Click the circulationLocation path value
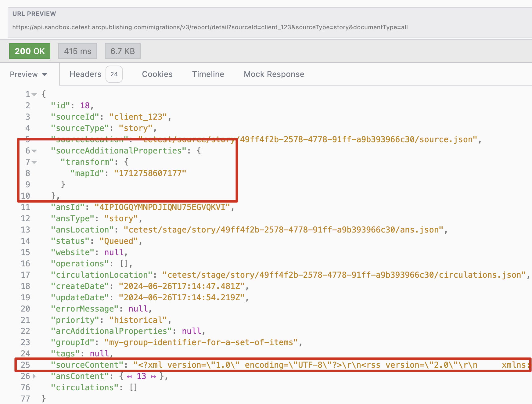 coord(344,275)
